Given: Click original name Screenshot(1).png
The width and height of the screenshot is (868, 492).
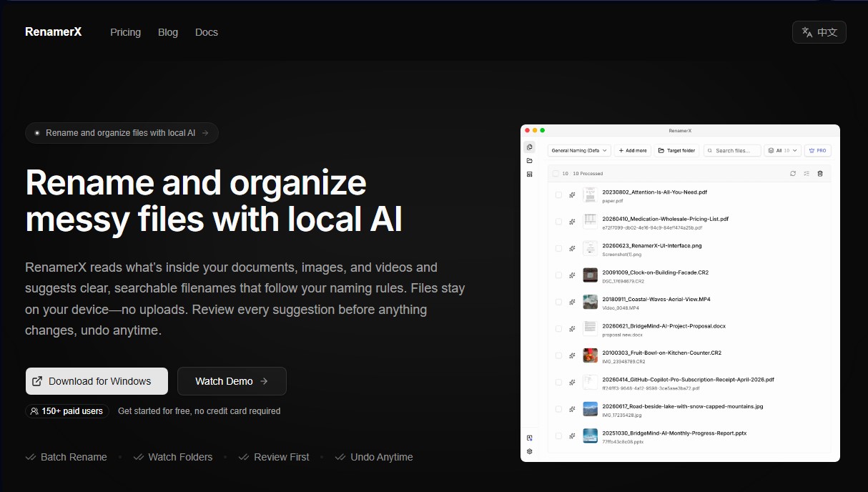Looking at the screenshot, I should [622, 254].
